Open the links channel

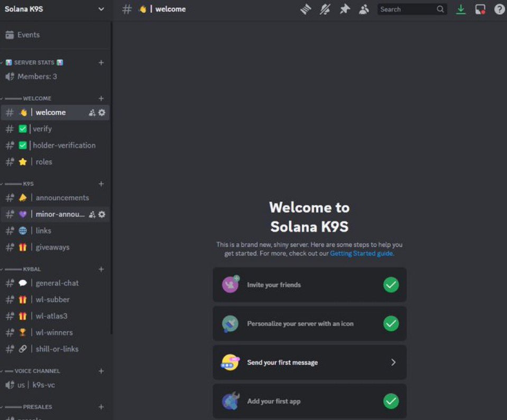pyautogui.click(x=55, y=231)
